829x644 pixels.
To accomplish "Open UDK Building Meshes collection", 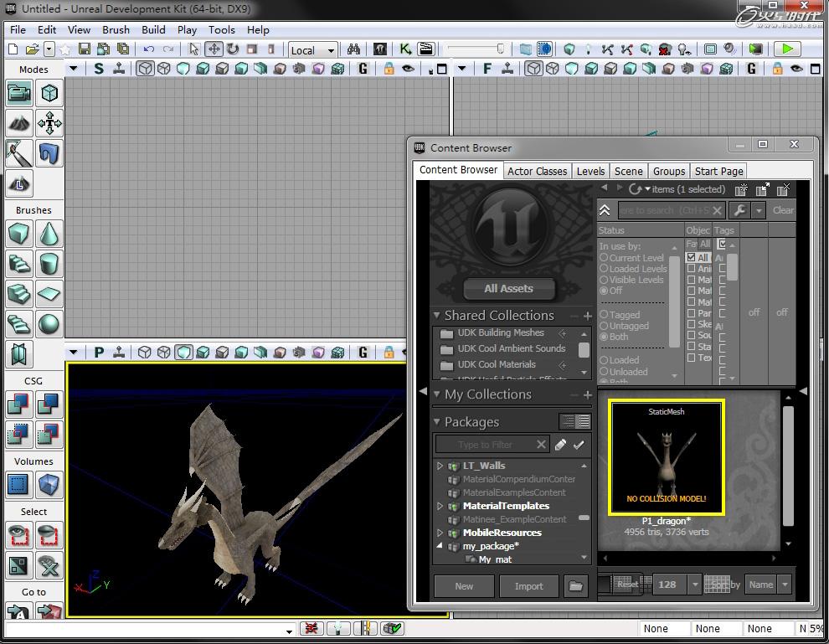I will 500,333.
